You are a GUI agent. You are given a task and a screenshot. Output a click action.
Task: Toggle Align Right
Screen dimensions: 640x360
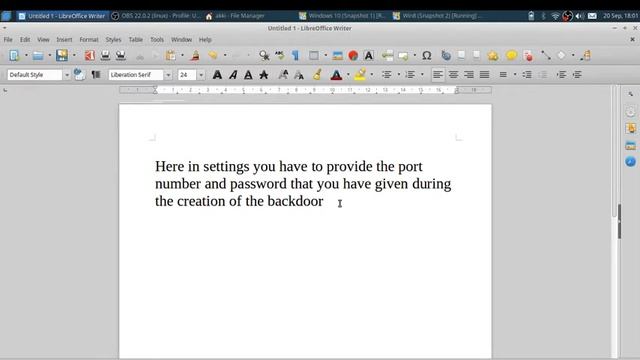point(469,75)
